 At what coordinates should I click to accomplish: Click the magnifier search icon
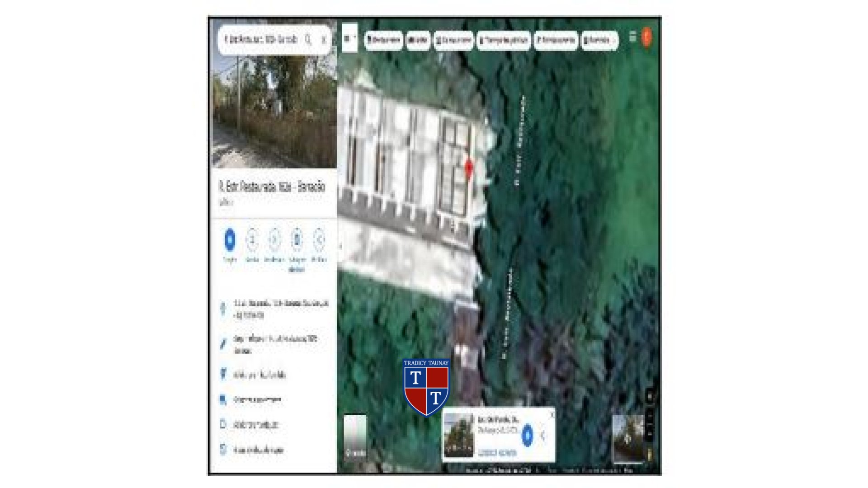point(308,40)
